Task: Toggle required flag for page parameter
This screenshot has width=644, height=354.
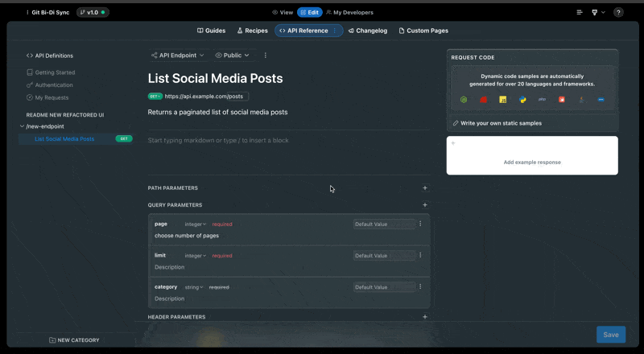Action: coord(222,224)
